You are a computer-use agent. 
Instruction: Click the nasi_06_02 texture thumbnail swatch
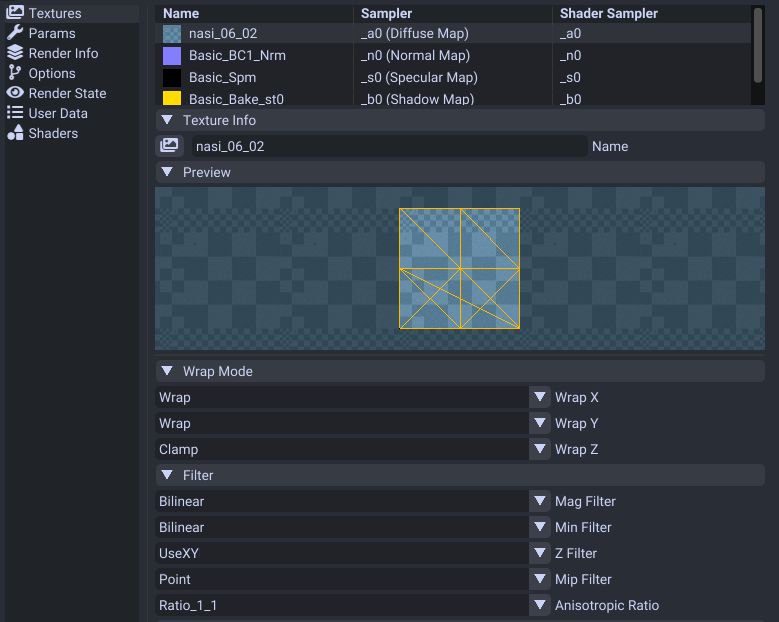tap(172, 34)
